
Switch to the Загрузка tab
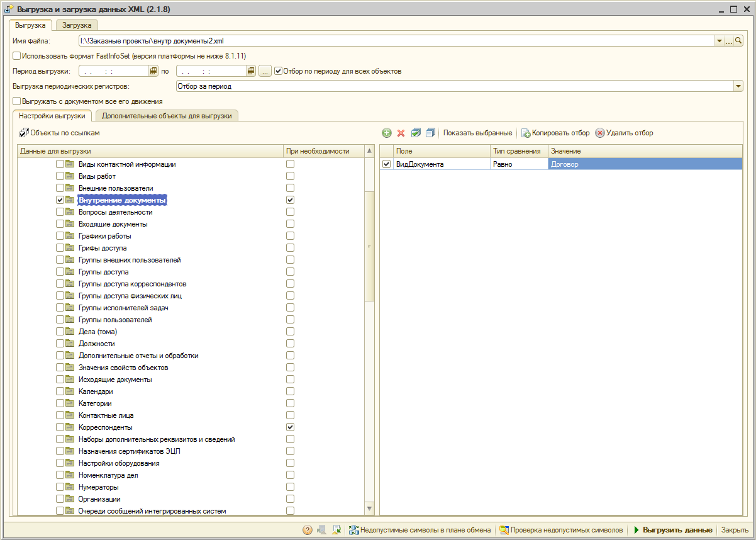(x=77, y=25)
